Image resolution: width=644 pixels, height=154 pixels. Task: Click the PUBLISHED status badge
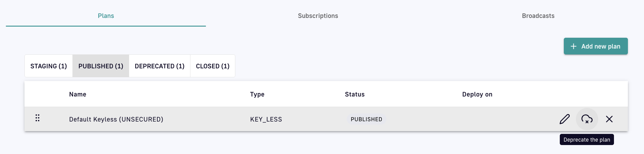pos(366,119)
